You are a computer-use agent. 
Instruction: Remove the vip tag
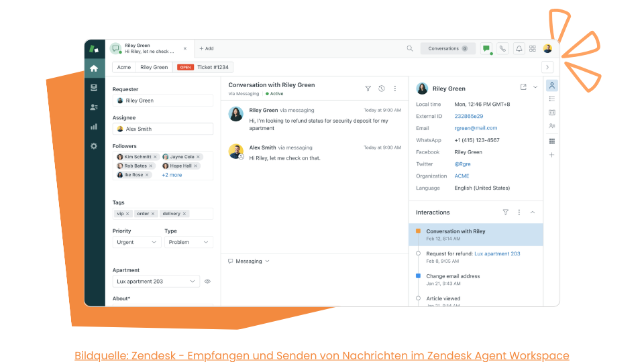(x=127, y=214)
